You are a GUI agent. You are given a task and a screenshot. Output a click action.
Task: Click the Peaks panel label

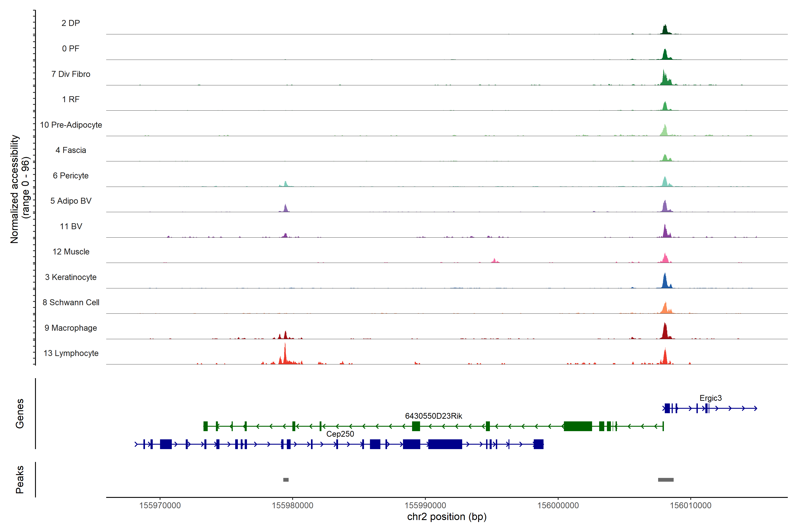click(20, 479)
